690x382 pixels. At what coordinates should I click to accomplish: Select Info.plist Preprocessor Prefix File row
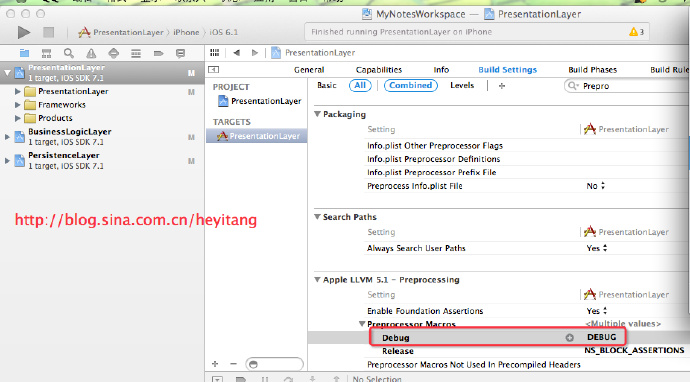(x=432, y=172)
